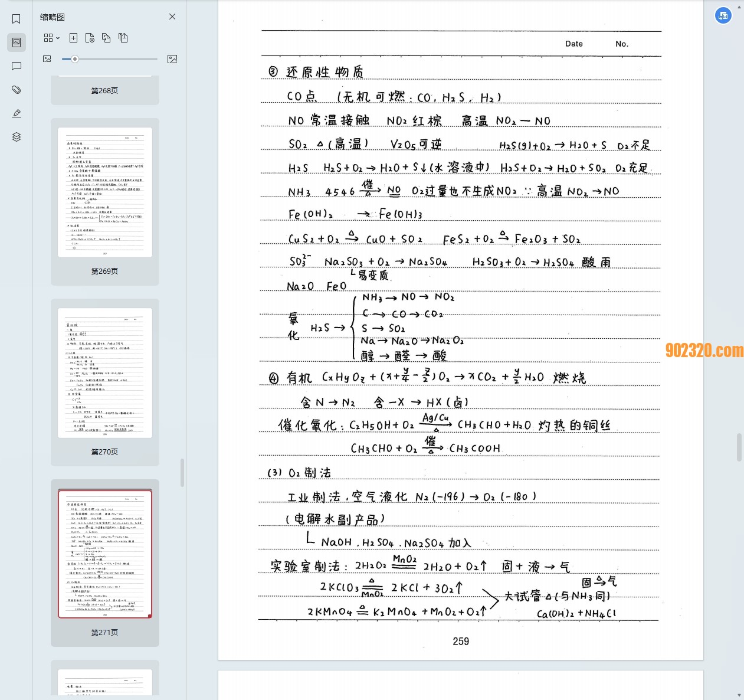Open the comments panel in the sidebar
Image resolution: width=744 pixels, height=700 pixels.
pos(17,66)
